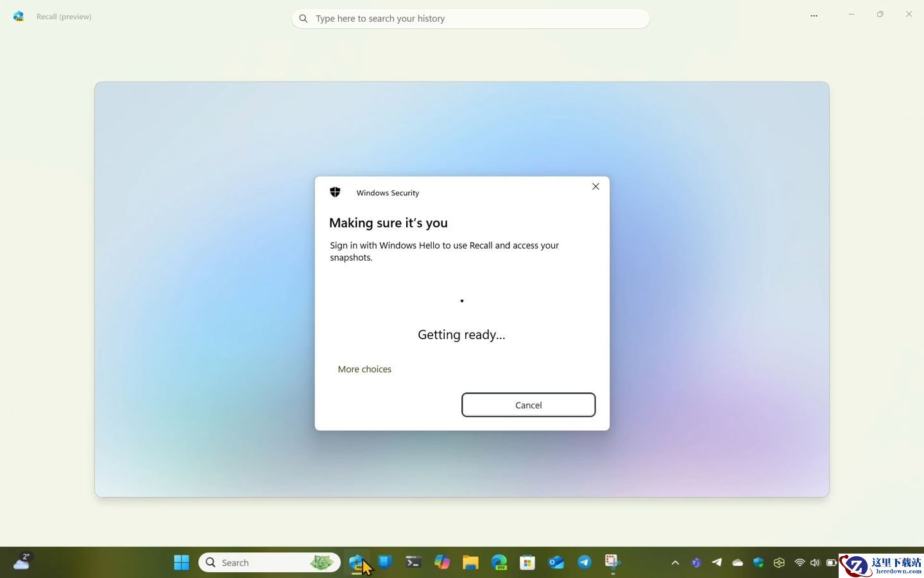Focus the "search your history" field
The height and width of the screenshot is (578, 924).
(470, 19)
